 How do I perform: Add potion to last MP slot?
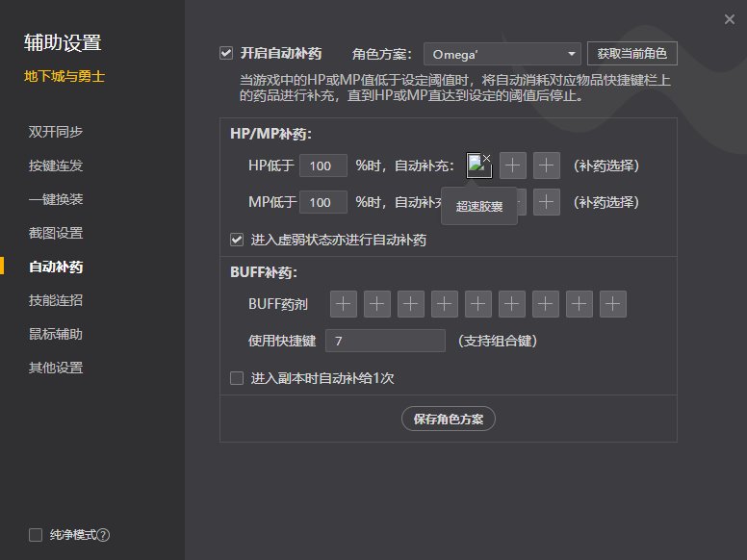click(547, 202)
